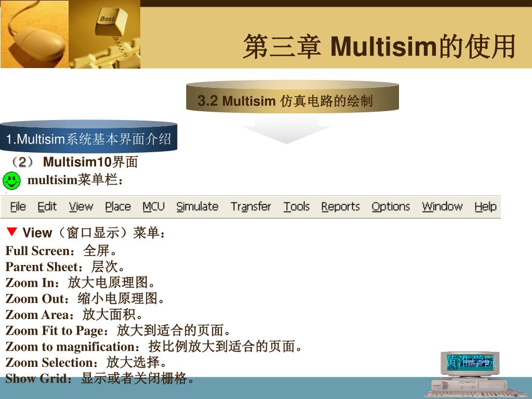Click the green smiley face icon
532x399 pixels.
tap(11, 180)
